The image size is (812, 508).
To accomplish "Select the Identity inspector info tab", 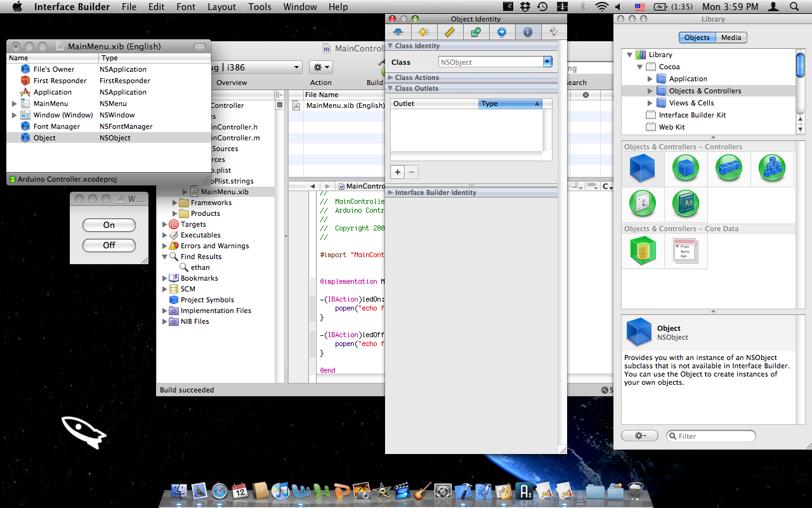I will click(x=528, y=32).
